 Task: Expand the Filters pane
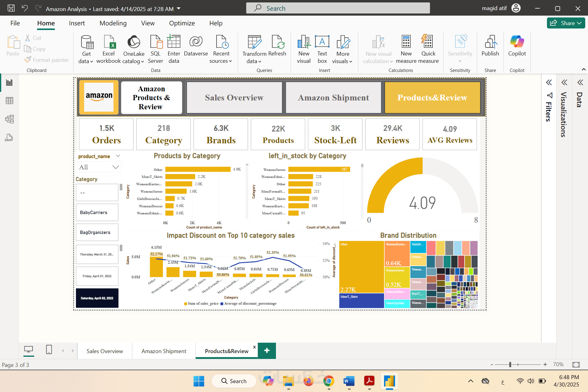click(x=549, y=83)
